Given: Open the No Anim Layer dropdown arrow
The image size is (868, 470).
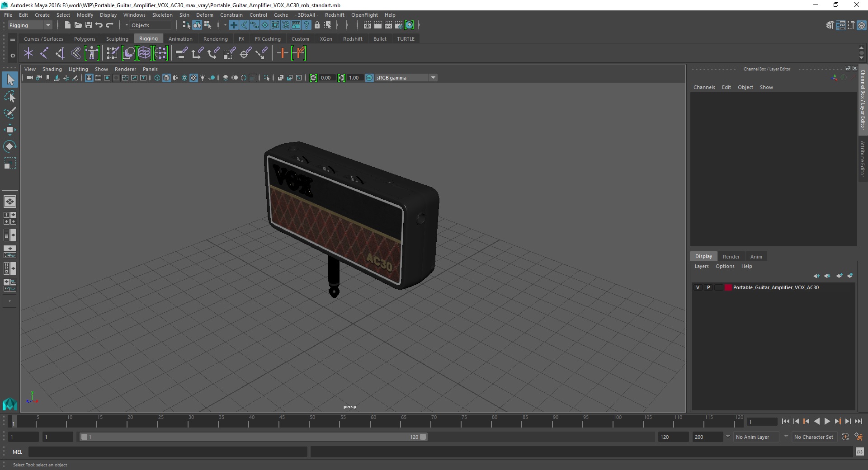Looking at the screenshot, I should [728, 437].
